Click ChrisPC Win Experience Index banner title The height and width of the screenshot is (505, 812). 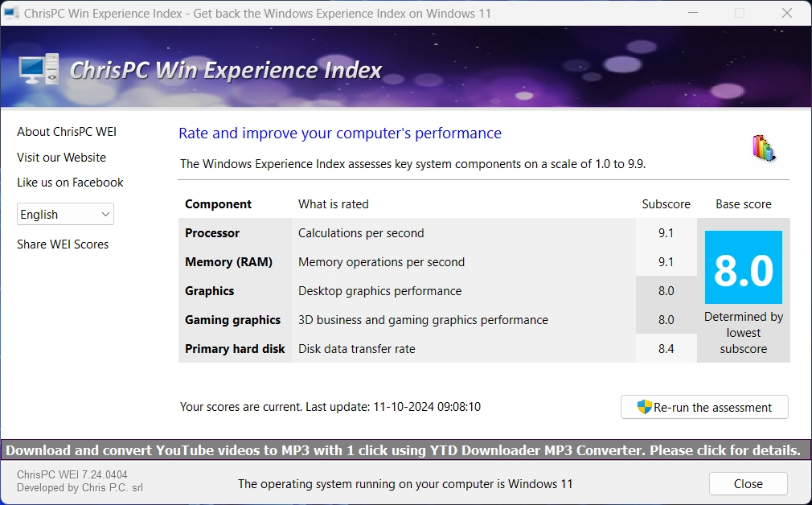(226, 71)
